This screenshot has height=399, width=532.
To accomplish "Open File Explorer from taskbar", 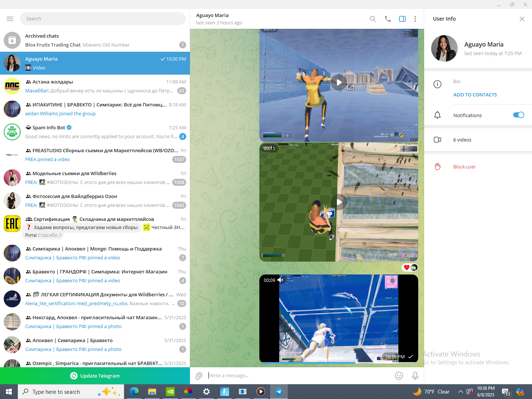I will coord(152,392).
